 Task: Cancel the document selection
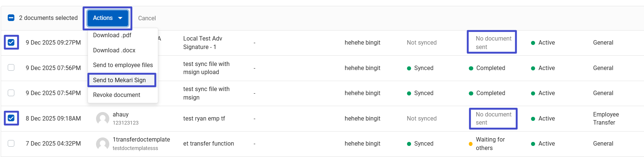click(x=147, y=18)
